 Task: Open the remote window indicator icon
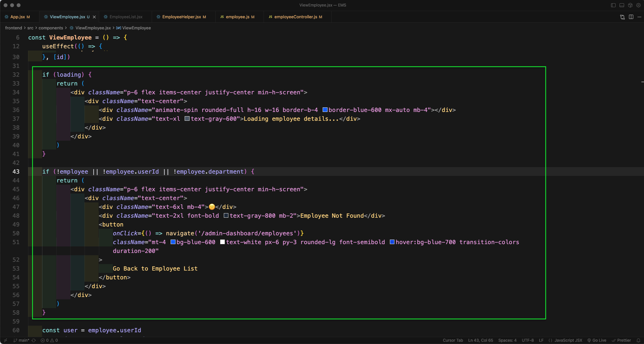coord(6,340)
